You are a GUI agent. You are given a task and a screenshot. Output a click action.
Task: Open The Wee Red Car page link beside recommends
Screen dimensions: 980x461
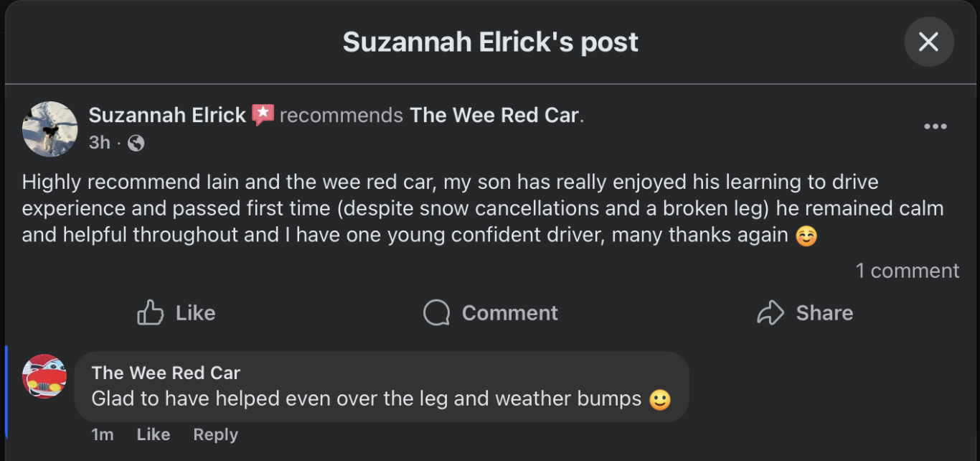494,115
